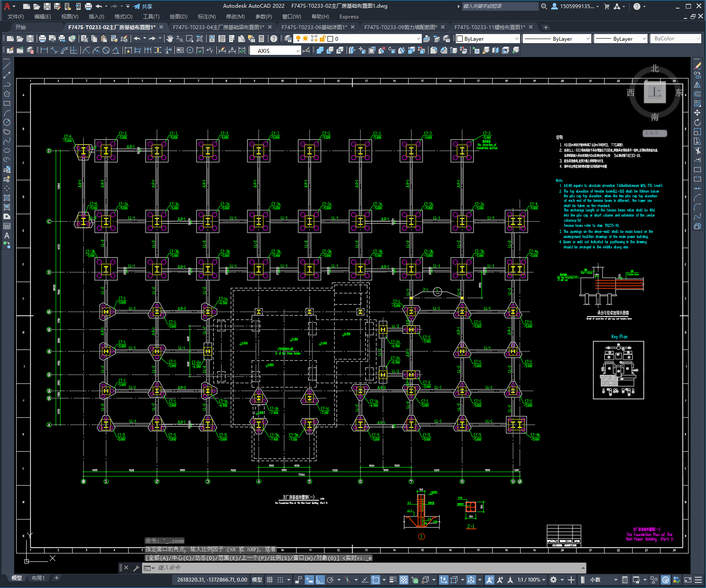Click the Line tool in draw toolbar
Image resolution: width=706 pixels, height=588 pixels.
click(7, 66)
